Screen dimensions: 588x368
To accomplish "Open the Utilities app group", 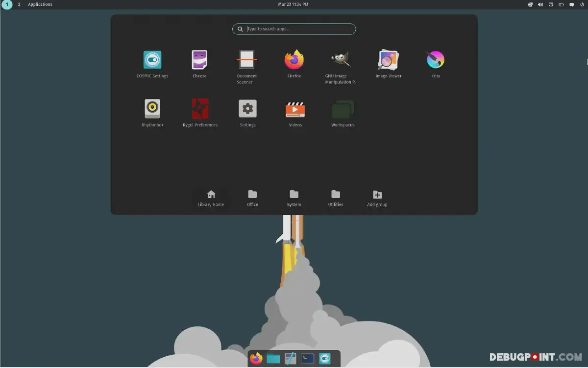I will click(x=335, y=197).
